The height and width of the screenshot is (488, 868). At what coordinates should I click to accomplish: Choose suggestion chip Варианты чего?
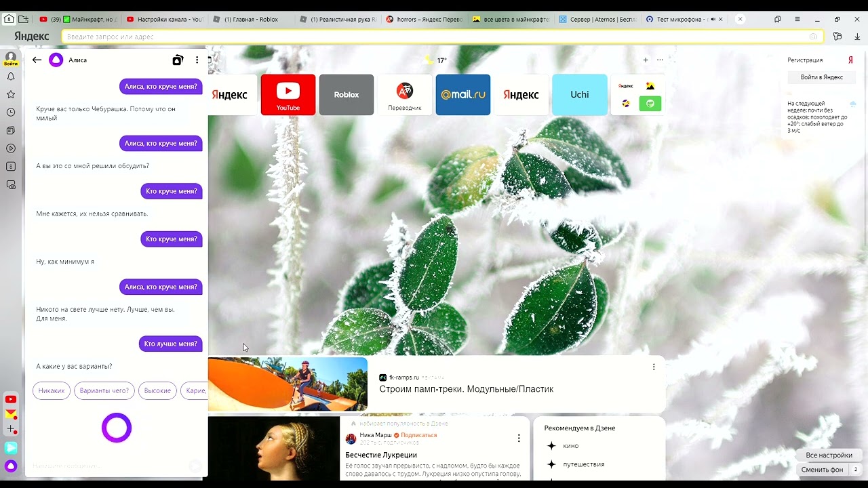coord(104,390)
